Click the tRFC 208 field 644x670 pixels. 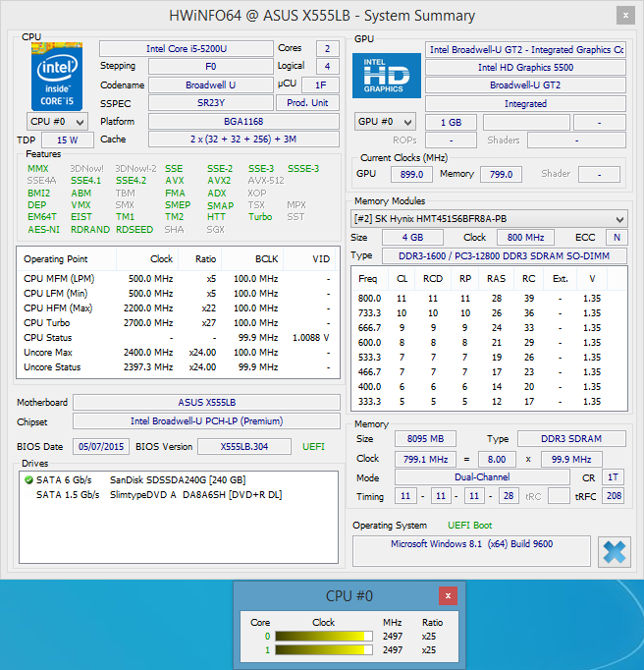click(x=614, y=496)
